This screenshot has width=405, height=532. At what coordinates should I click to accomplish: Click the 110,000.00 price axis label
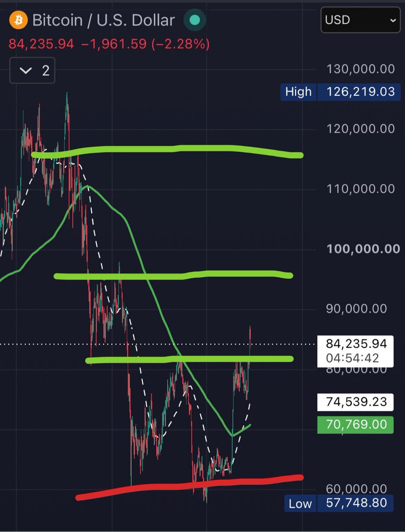click(360, 188)
